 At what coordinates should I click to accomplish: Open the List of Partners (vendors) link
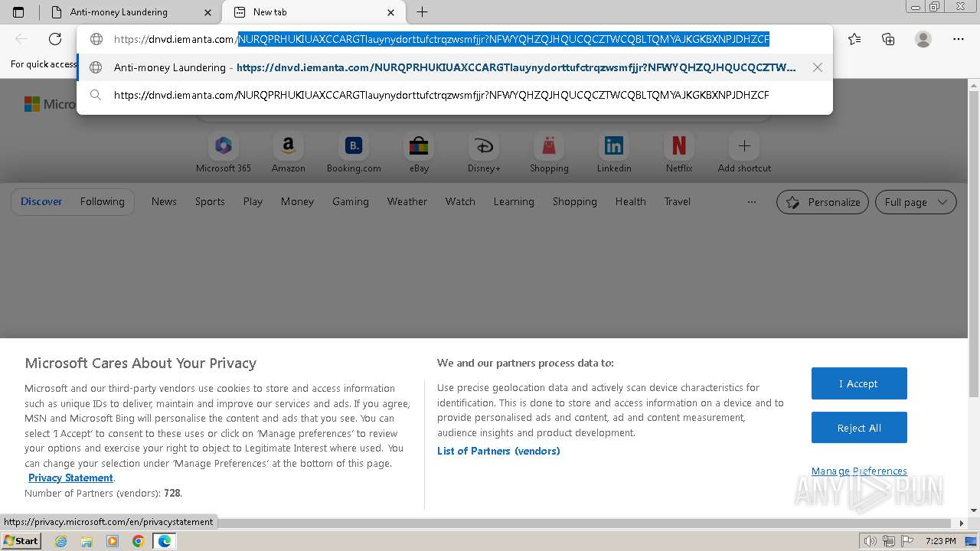coord(498,451)
